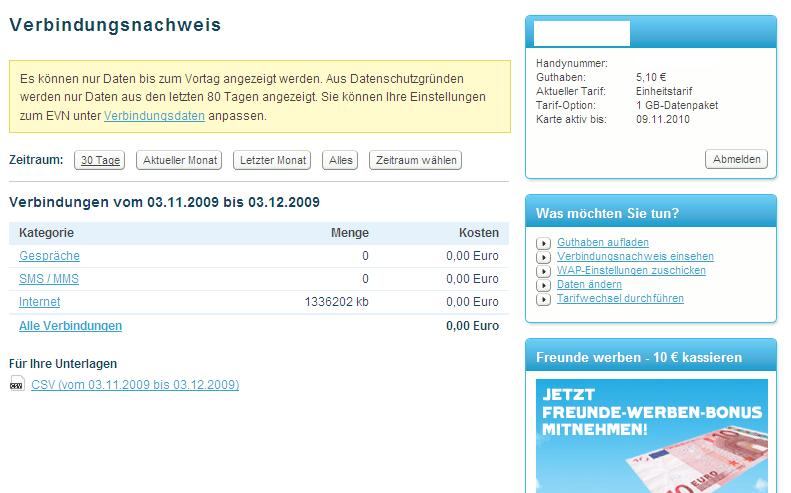The height and width of the screenshot is (493, 791).
Task: Click the arrow icon beside Tarifwechsel durchführen
Action: (543, 300)
